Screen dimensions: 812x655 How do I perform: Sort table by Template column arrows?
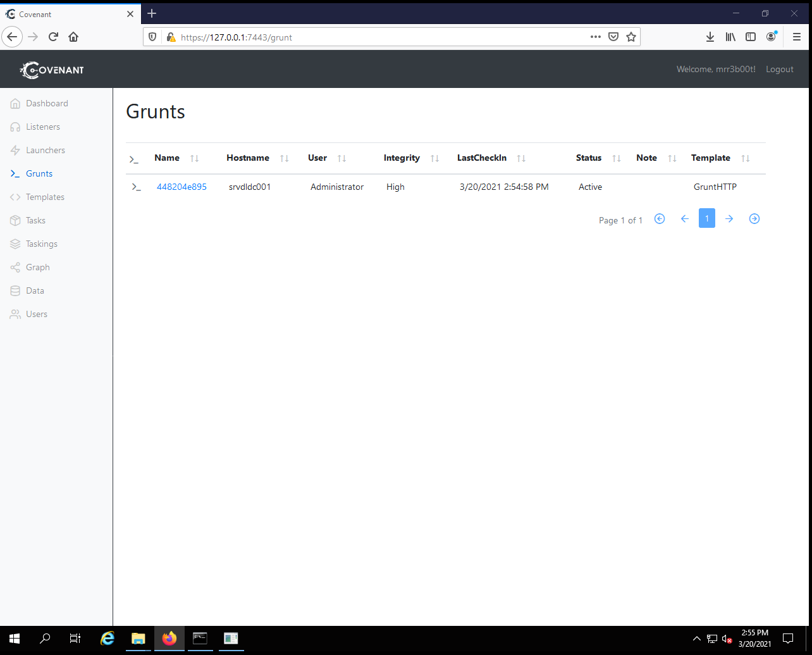point(746,158)
